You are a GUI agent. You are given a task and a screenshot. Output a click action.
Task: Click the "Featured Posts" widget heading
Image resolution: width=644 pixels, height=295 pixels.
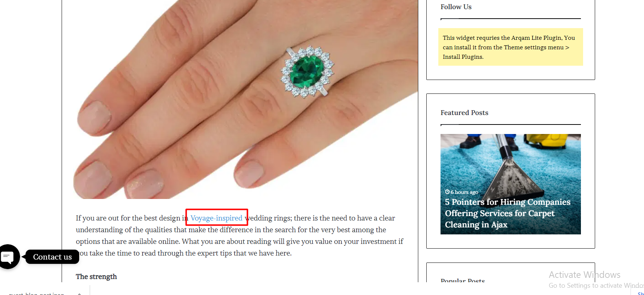[464, 113]
